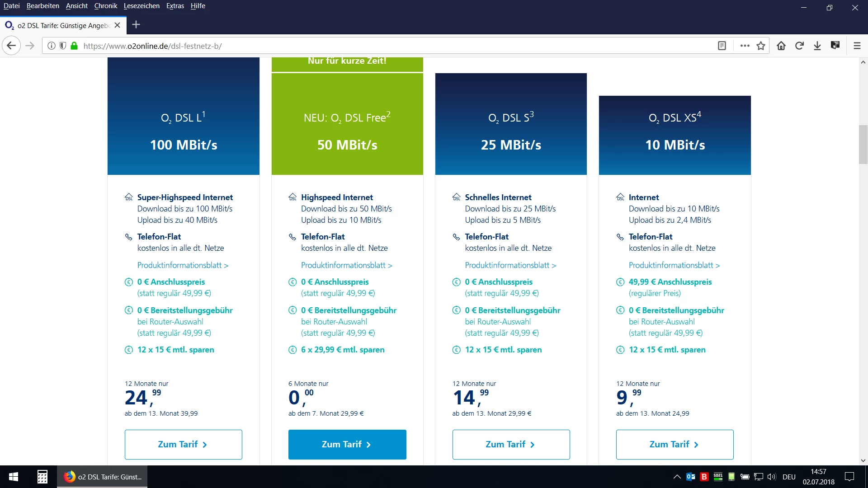Show site information icon in address bar
This screenshot has height=488, width=868.
52,46
